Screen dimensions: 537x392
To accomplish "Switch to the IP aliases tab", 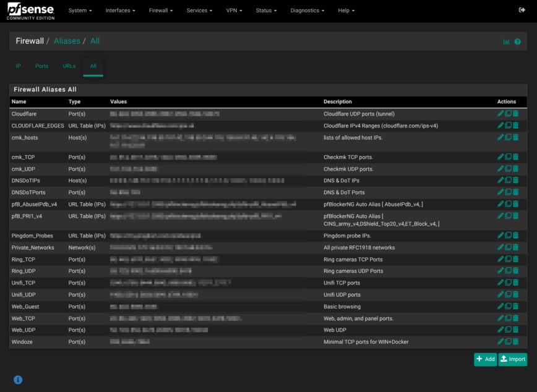I will pos(18,66).
